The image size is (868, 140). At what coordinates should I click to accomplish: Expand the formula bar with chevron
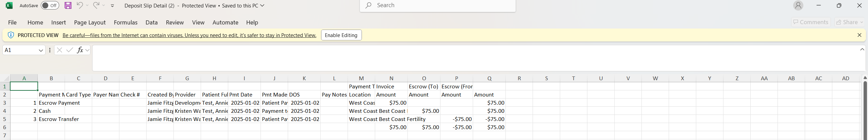click(x=862, y=50)
